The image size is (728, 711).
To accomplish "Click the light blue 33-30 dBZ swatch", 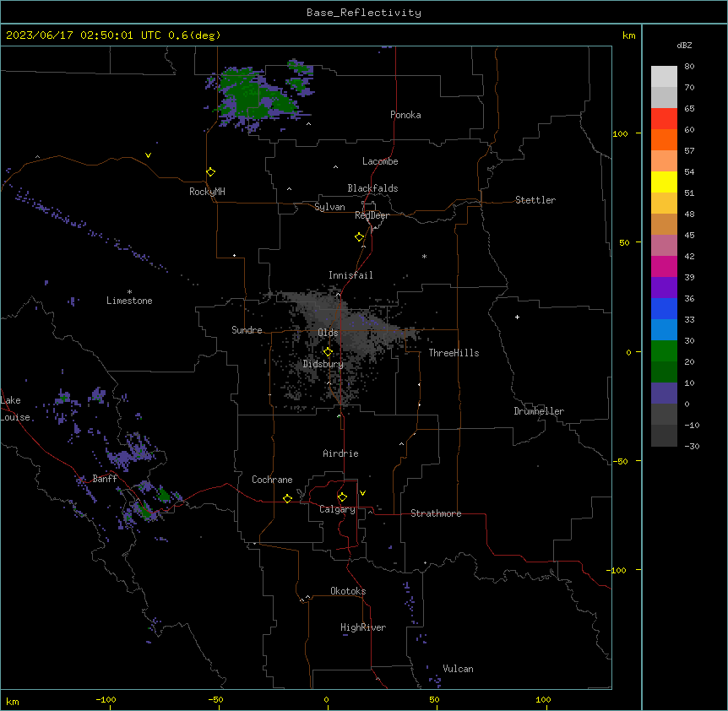I will (x=664, y=330).
